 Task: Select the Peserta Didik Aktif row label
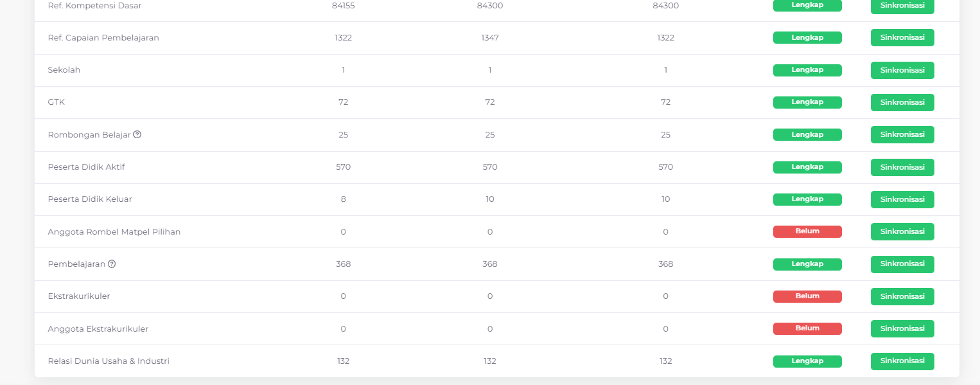86,167
